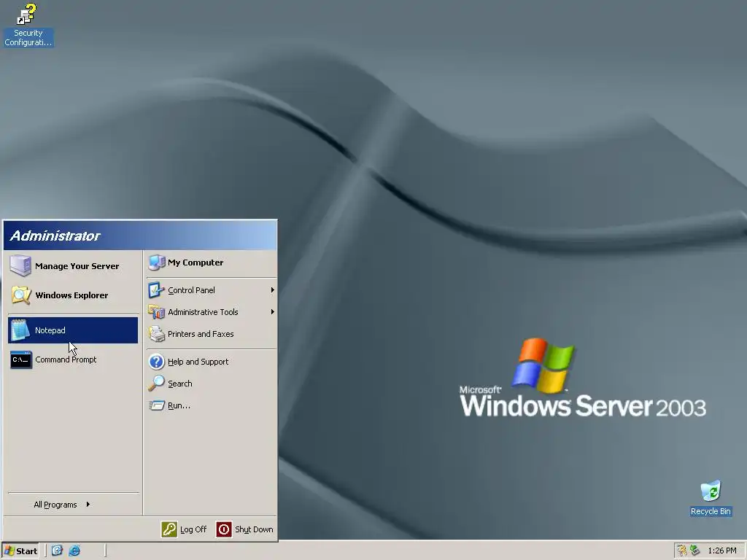747x560 pixels.
Task: Click the Log Off label
Action: tap(193, 529)
